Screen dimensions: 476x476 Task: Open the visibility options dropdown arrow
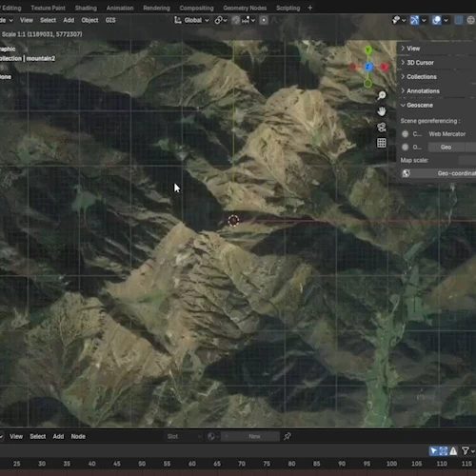404,21
